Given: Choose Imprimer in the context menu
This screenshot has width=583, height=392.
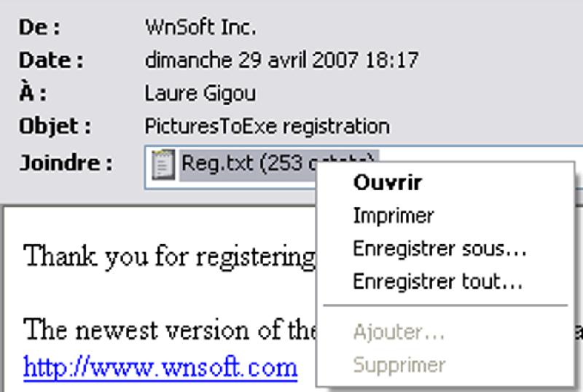Looking at the screenshot, I should point(394,216).
